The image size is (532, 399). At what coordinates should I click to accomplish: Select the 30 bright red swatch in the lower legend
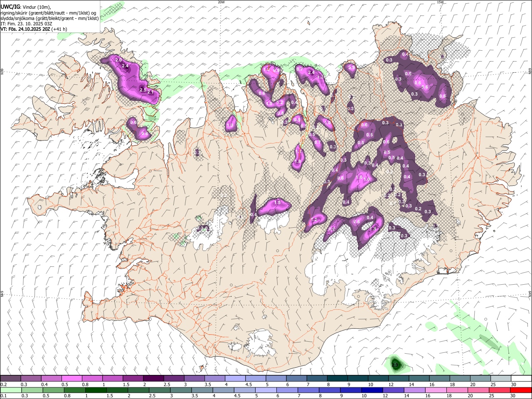(521, 390)
